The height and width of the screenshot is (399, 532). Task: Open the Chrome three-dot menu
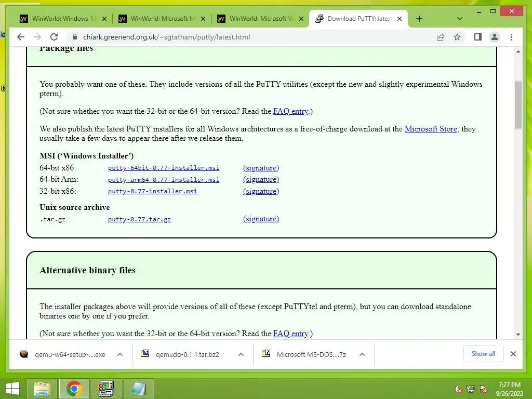coord(511,37)
